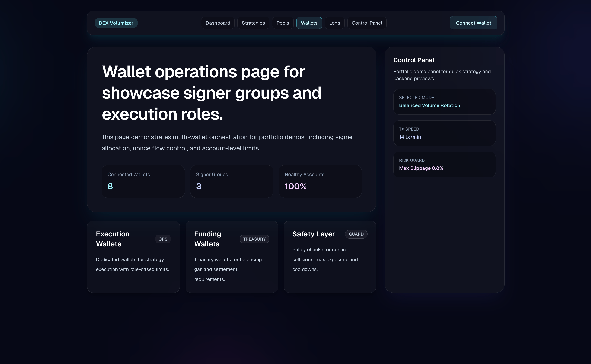Image resolution: width=591 pixels, height=364 pixels.
Task: Click the multi-wallet orchestration description paragraph
Action: pyautogui.click(x=227, y=142)
